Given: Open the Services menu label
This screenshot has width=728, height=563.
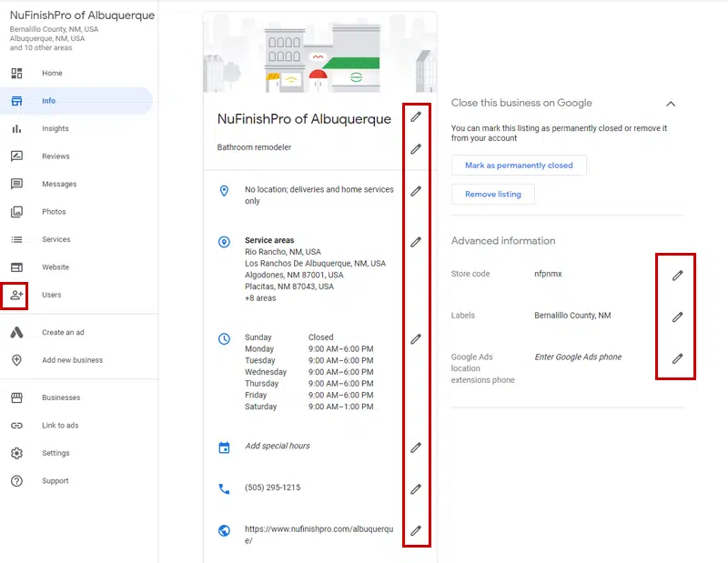Looking at the screenshot, I should pos(56,239).
